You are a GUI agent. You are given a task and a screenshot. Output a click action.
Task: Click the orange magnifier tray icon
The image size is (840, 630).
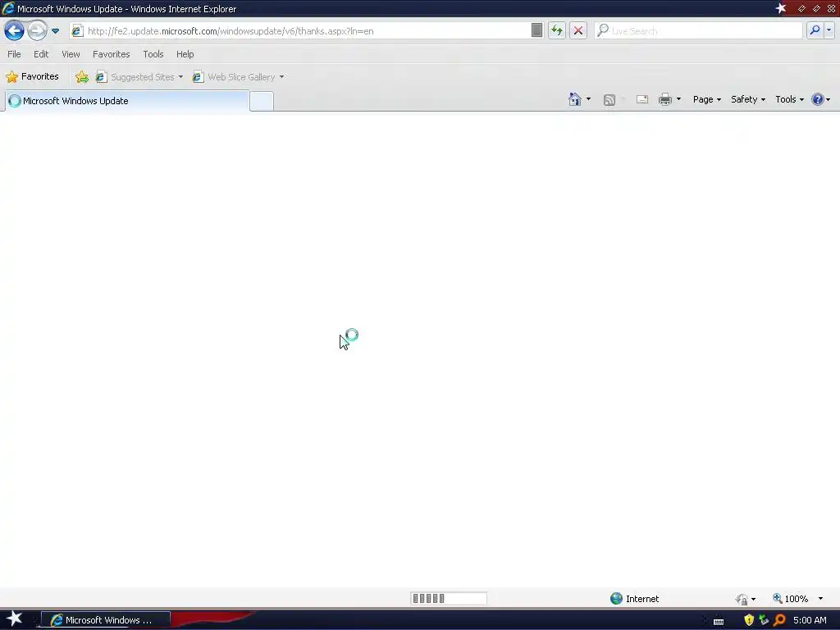coord(779,620)
